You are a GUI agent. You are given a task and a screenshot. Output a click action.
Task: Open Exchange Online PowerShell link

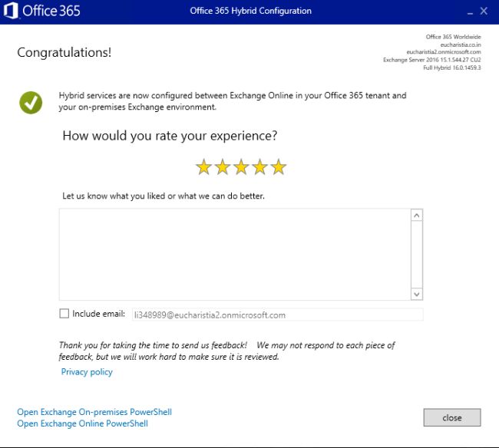[82, 423]
